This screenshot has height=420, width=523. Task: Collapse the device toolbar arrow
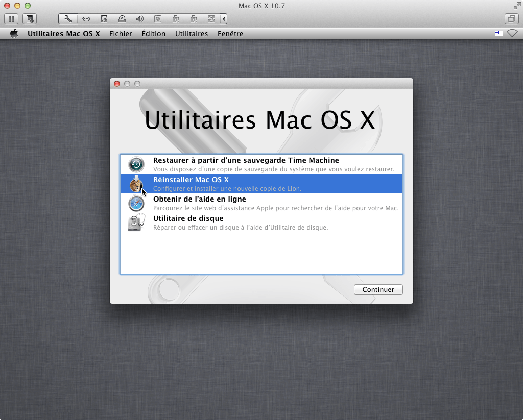[224, 19]
